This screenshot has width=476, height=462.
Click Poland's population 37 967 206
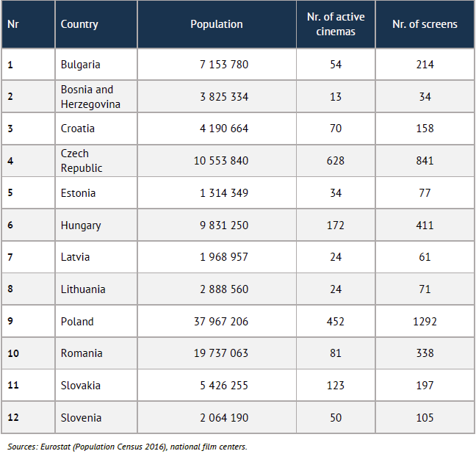[220, 322]
